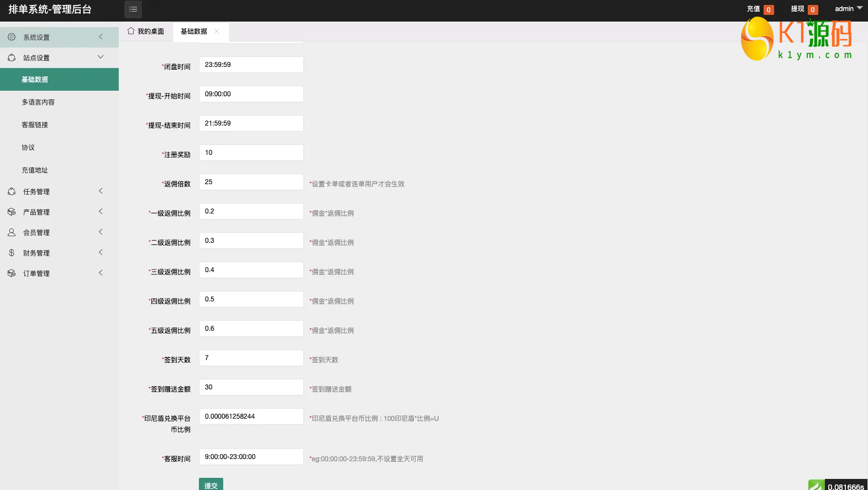Click the 站点设置 icon
The height and width of the screenshot is (490, 868).
12,58
